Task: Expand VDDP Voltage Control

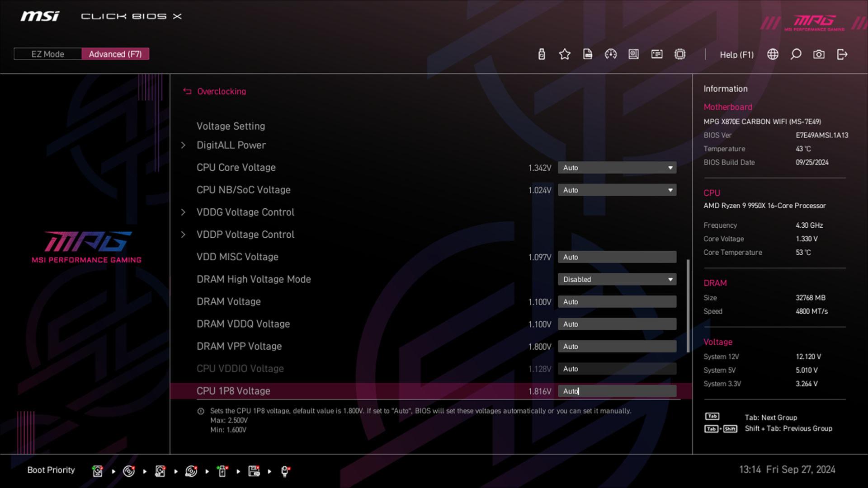Action: pos(245,235)
